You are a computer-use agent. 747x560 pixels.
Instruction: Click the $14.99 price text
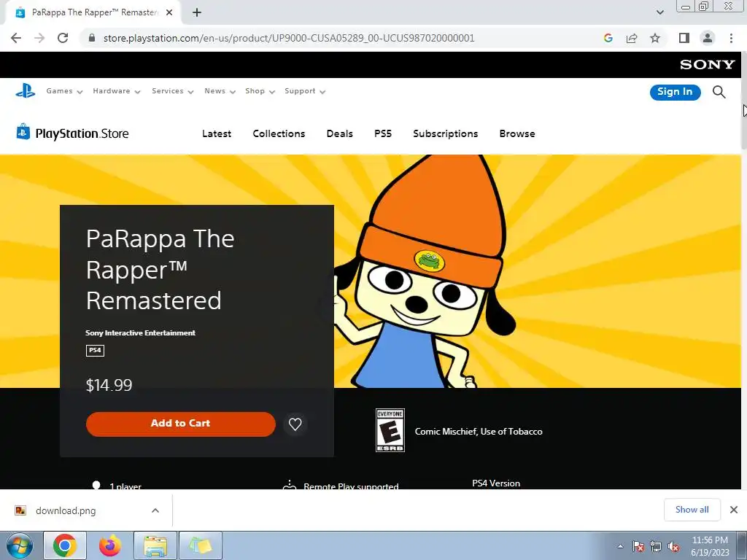[x=109, y=385]
